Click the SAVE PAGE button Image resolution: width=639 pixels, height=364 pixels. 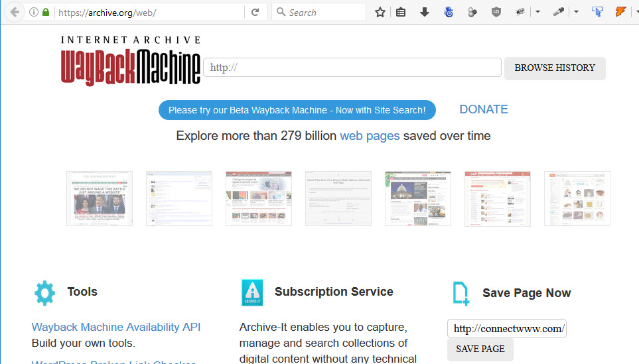(480, 349)
